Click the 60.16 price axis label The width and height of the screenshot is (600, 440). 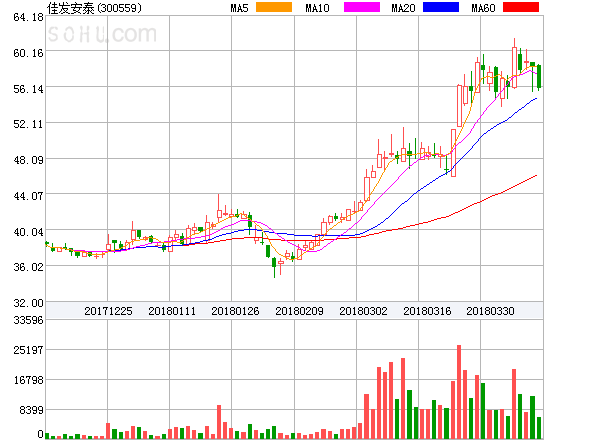(28, 53)
